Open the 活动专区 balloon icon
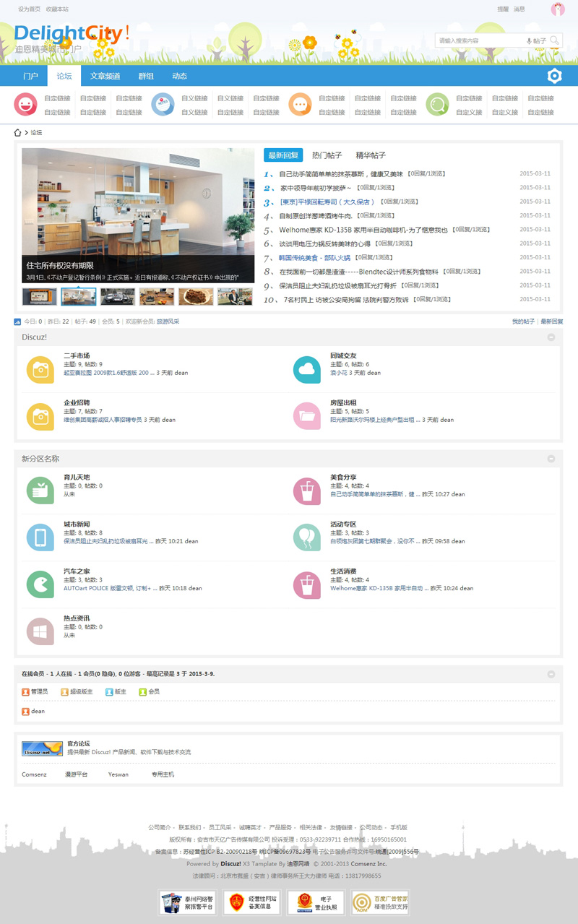The height and width of the screenshot is (924, 578). [307, 537]
